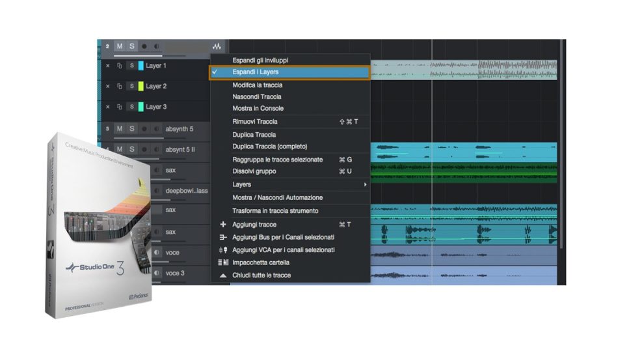Click the bus icon beside Aggiungi Bus

[223, 237]
